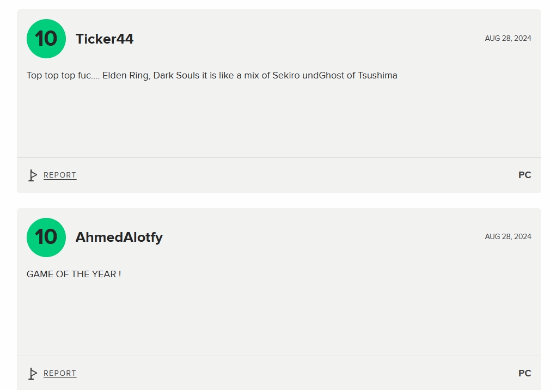Report the Ticker44 review via REPORT link
550x390 pixels.
(60, 175)
